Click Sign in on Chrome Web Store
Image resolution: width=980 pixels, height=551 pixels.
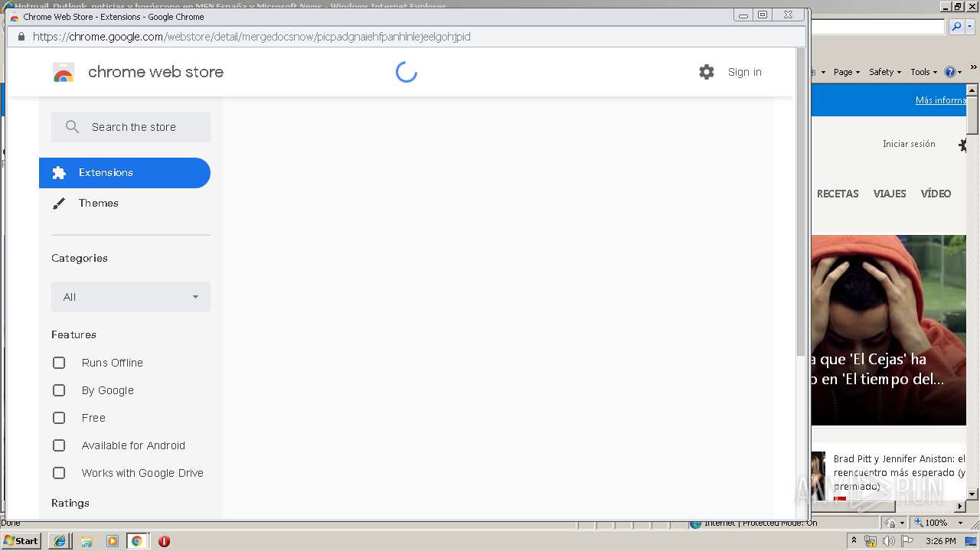pyautogui.click(x=745, y=72)
